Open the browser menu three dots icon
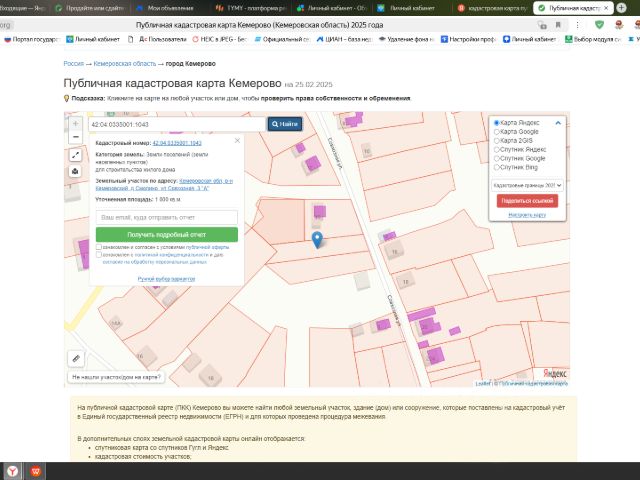 pyautogui.click(x=577, y=25)
